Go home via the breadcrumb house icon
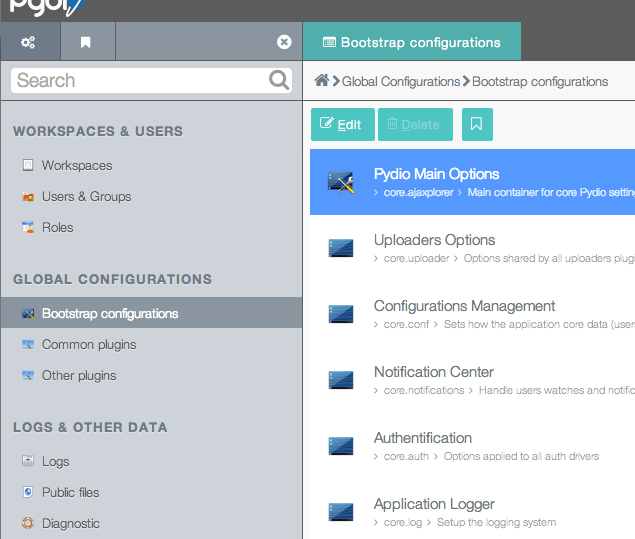Image resolution: width=635 pixels, height=539 pixels. [322, 80]
